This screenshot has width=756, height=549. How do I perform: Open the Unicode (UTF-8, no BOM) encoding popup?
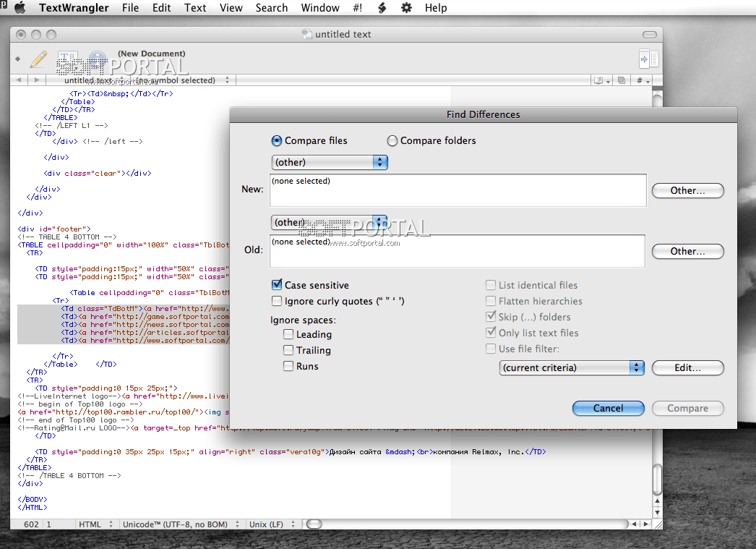click(x=180, y=524)
